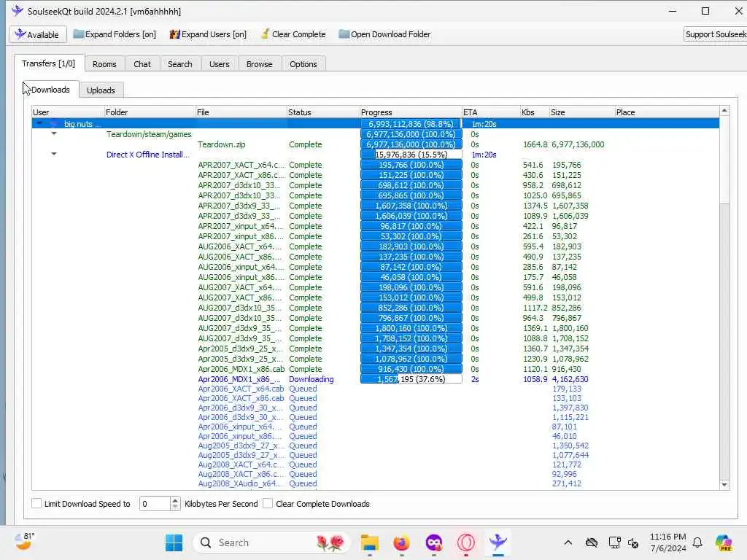Select the Teardown.zip file row

click(x=376, y=144)
